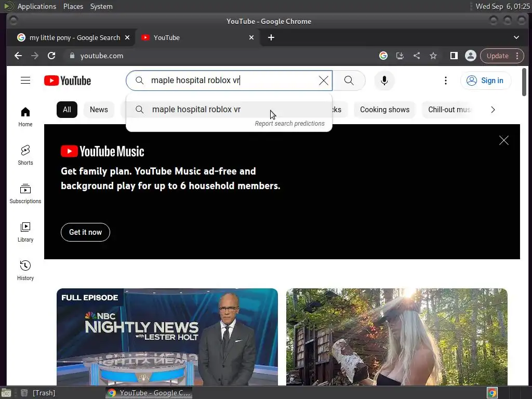Select the Chill-out music chip

449,110
